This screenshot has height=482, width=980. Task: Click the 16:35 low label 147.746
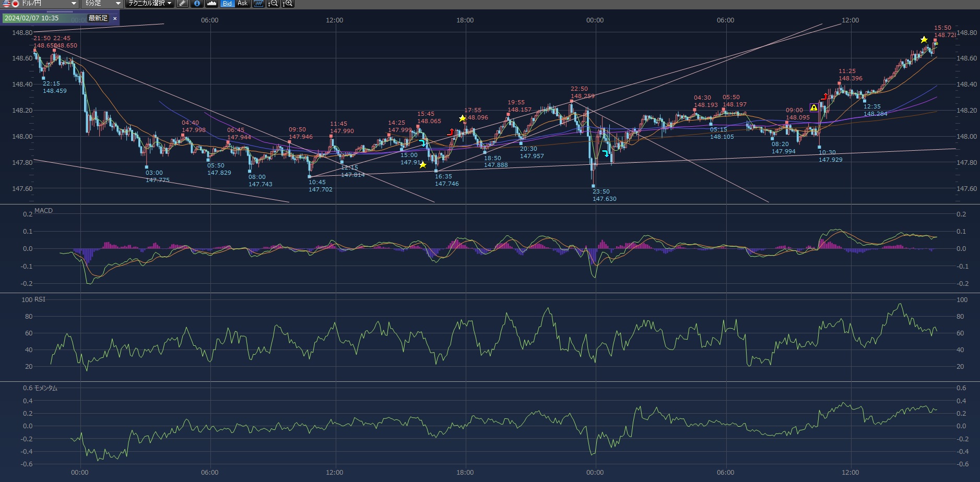(447, 180)
